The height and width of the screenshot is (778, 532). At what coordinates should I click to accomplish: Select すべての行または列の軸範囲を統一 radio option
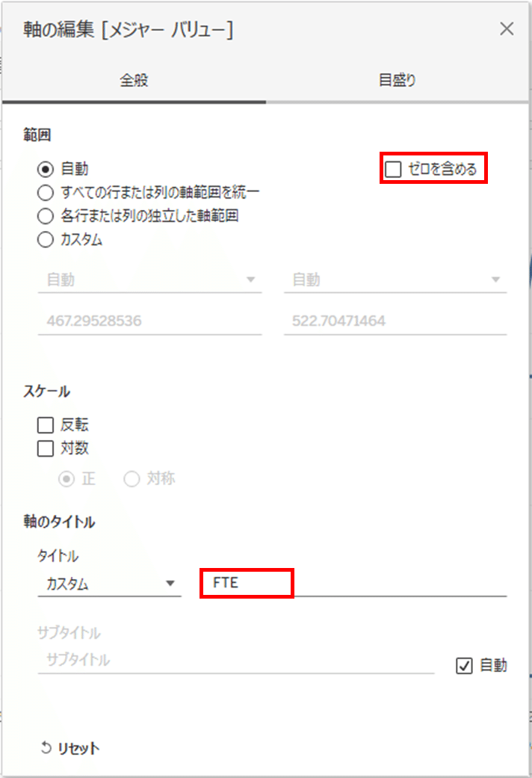tap(46, 193)
